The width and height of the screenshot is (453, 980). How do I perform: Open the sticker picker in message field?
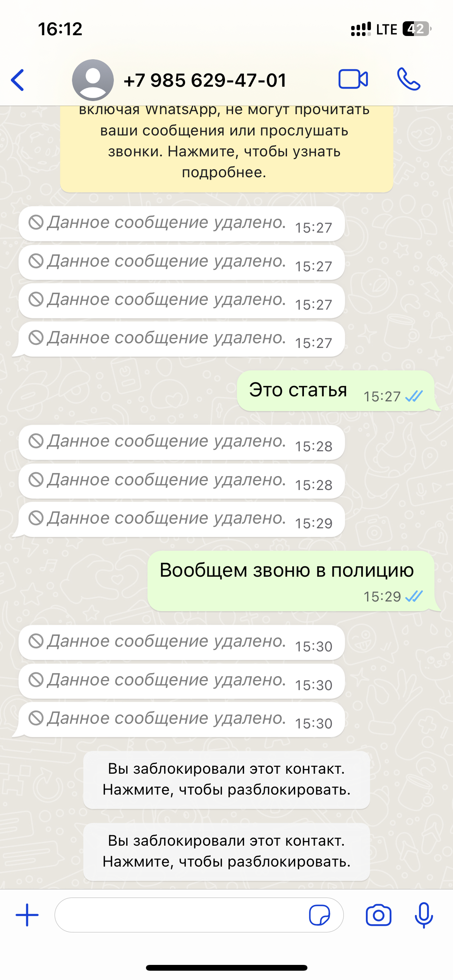[x=319, y=915]
